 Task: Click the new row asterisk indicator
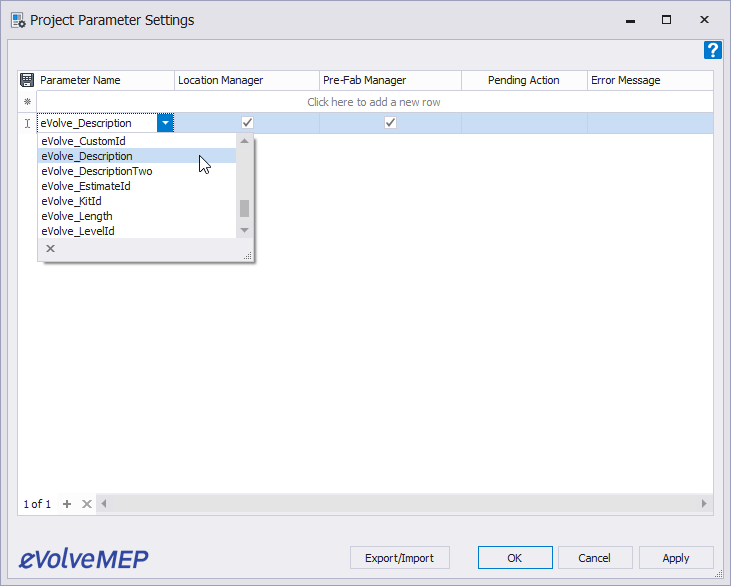point(28,102)
